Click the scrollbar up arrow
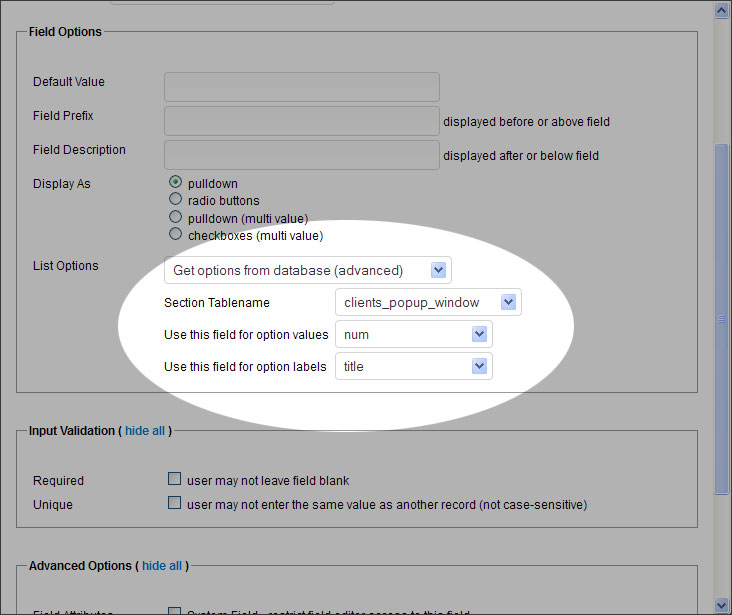The image size is (732, 615). 722,10
